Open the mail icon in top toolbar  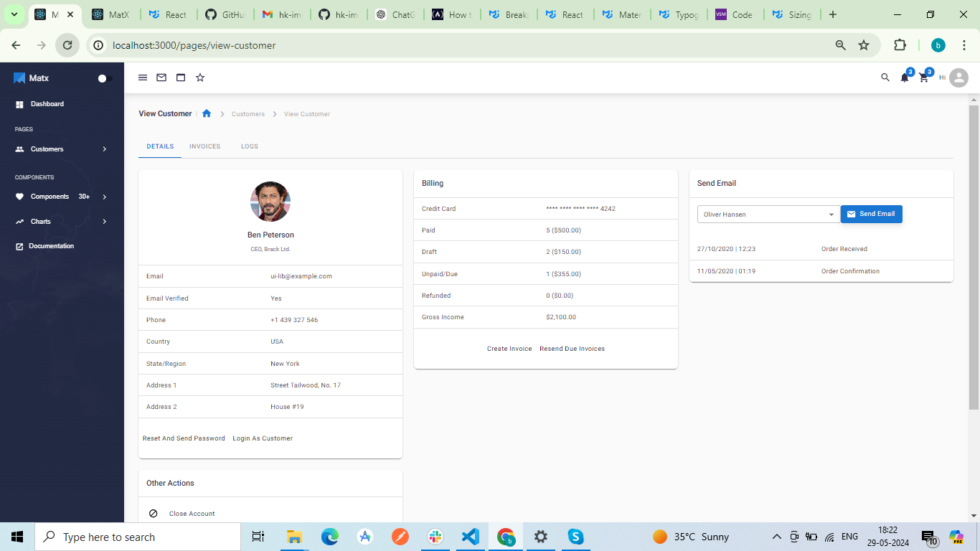coord(161,77)
